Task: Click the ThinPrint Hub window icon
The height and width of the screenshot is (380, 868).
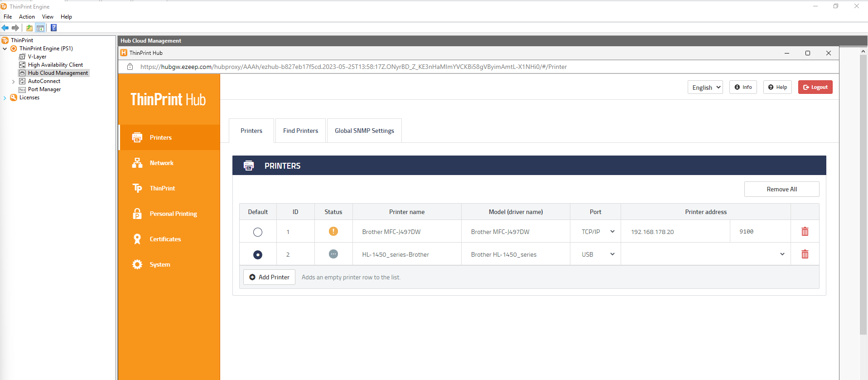Action: [124, 53]
